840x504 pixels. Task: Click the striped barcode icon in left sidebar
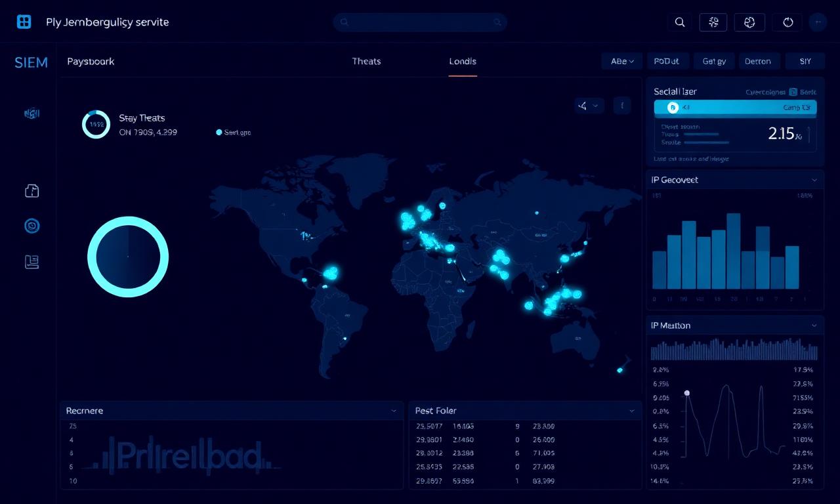pyautogui.click(x=31, y=114)
